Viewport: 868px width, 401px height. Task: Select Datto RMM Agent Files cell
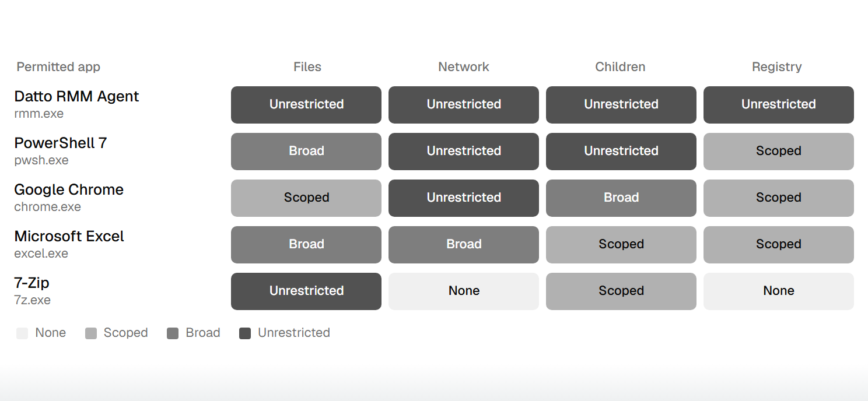[x=306, y=105]
